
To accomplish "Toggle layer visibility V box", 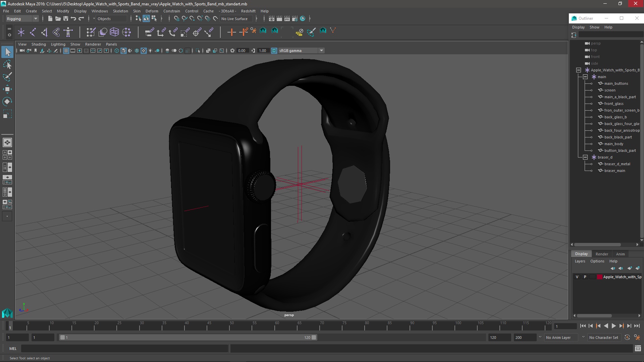I will click(x=577, y=277).
